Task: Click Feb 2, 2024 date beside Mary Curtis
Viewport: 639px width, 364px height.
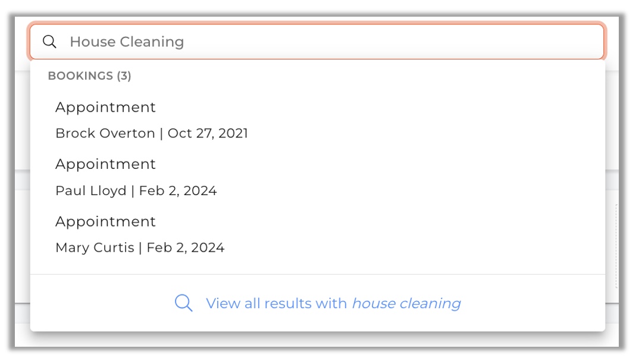Action: click(186, 247)
